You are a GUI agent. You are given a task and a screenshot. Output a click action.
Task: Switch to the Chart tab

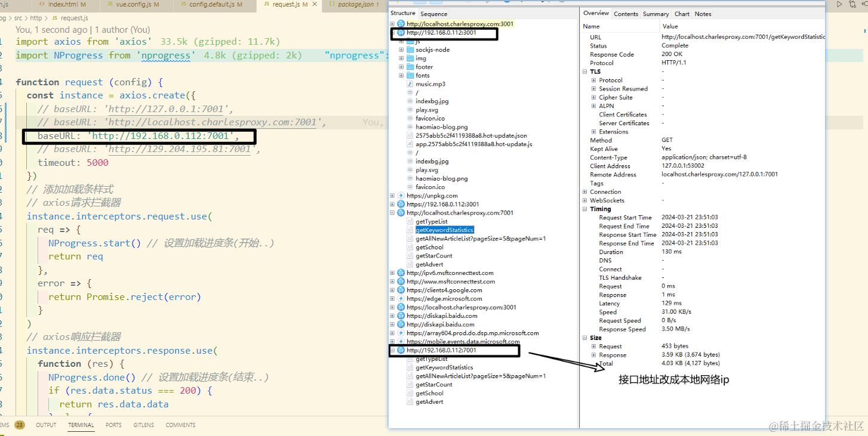click(x=682, y=14)
